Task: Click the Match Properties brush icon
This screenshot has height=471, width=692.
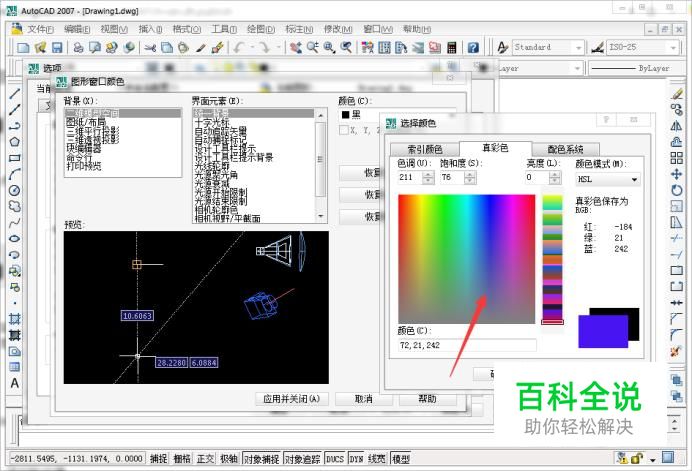Action: point(217,47)
